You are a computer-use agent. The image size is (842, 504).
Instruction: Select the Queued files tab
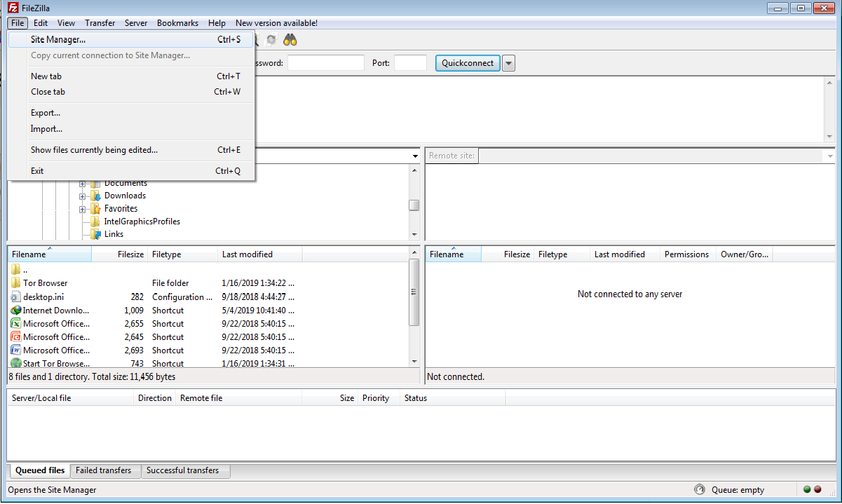(40, 470)
